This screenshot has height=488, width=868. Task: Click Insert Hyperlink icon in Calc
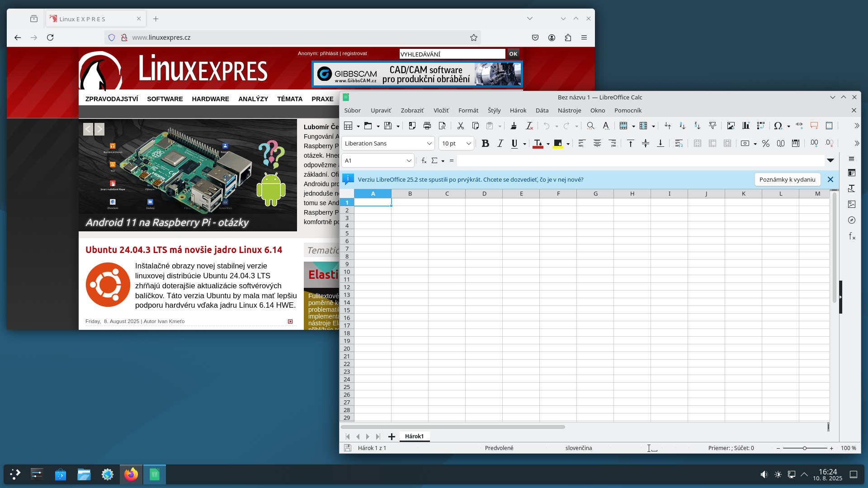click(x=799, y=126)
